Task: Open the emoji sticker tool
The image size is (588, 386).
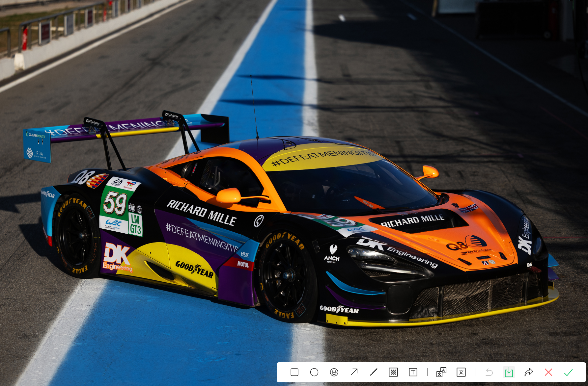Action: click(x=334, y=372)
